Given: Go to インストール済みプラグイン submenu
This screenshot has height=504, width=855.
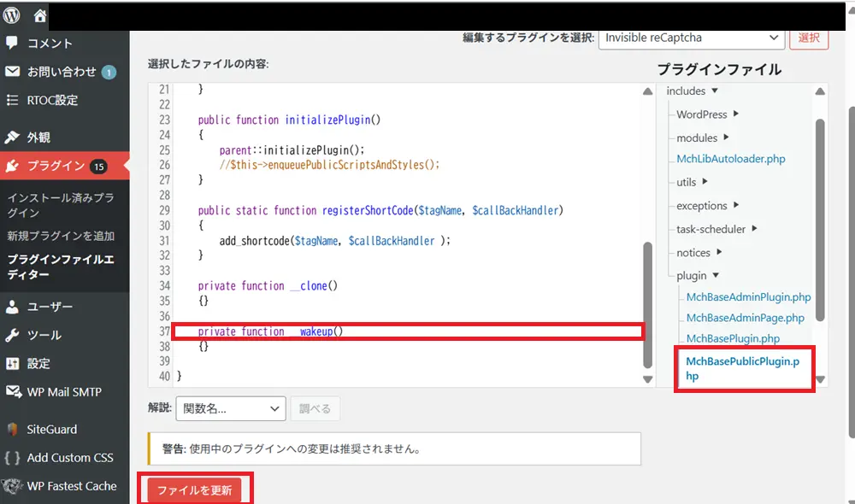Looking at the screenshot, I should [60, 205].
